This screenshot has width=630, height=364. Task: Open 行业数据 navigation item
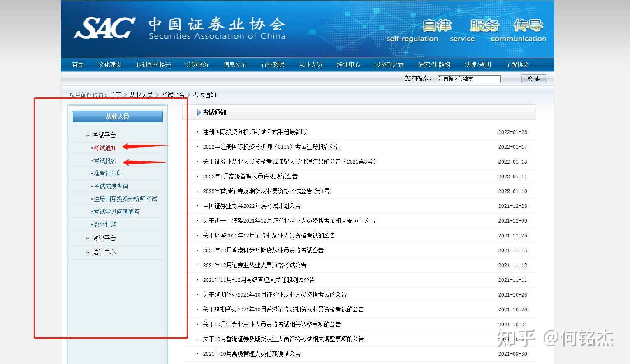[x=273, y=65]
